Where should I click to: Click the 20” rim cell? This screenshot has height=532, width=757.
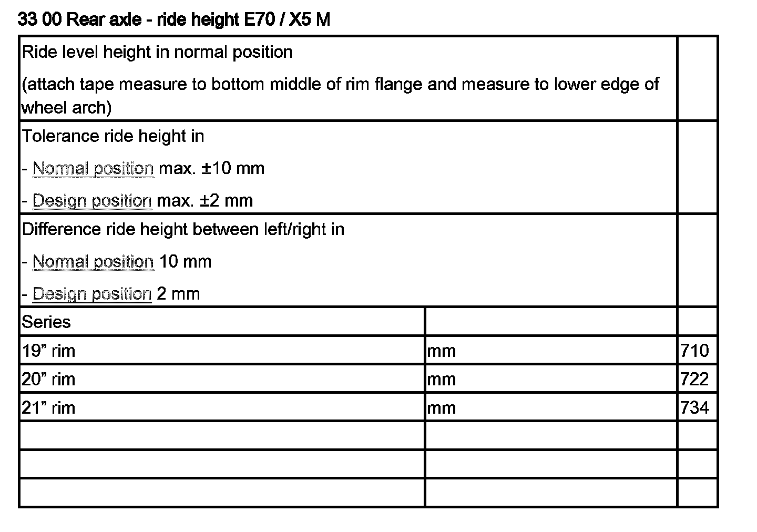(x=48, y=379)
